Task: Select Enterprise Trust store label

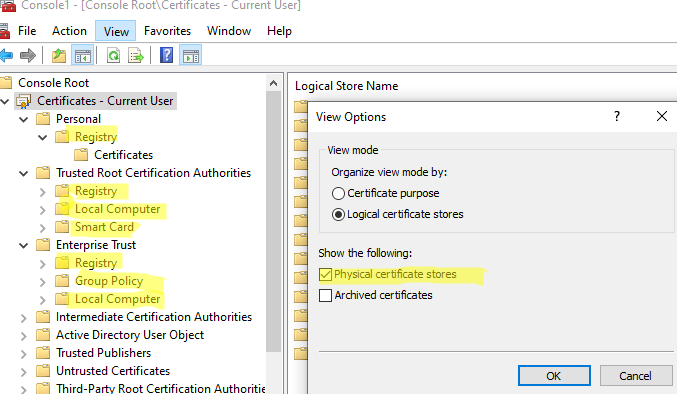Action: 96,245
